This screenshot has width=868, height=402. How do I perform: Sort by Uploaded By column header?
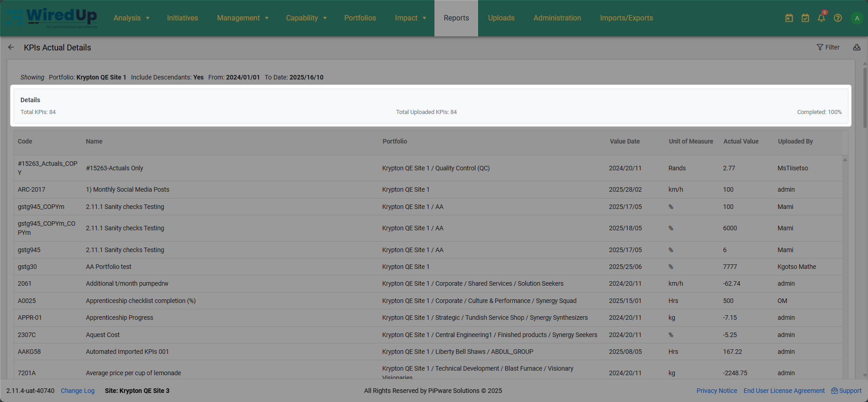coord(795,141)
